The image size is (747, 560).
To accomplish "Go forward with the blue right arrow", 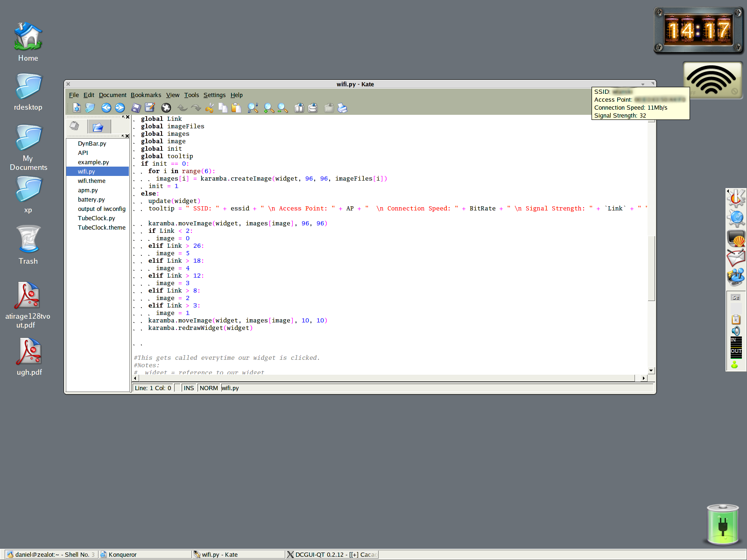I will point(120,108).
